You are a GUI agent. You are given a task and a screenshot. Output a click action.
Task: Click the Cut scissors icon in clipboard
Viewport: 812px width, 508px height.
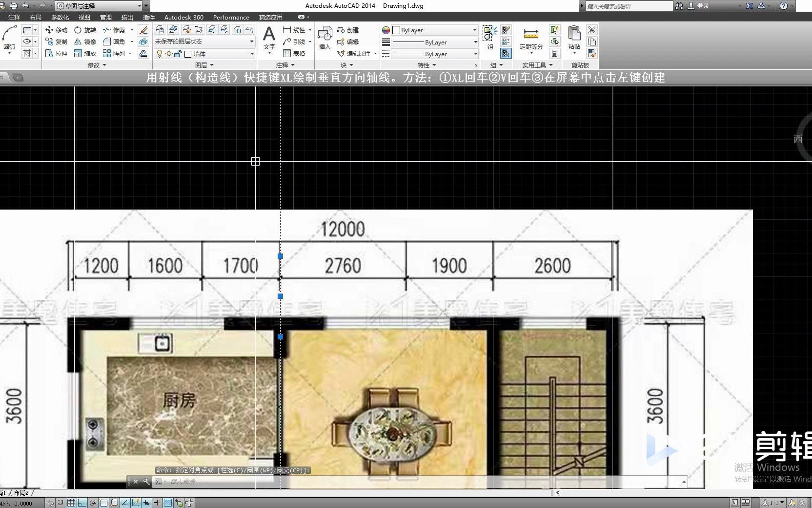pyautogui.click(x=592, y=30)
